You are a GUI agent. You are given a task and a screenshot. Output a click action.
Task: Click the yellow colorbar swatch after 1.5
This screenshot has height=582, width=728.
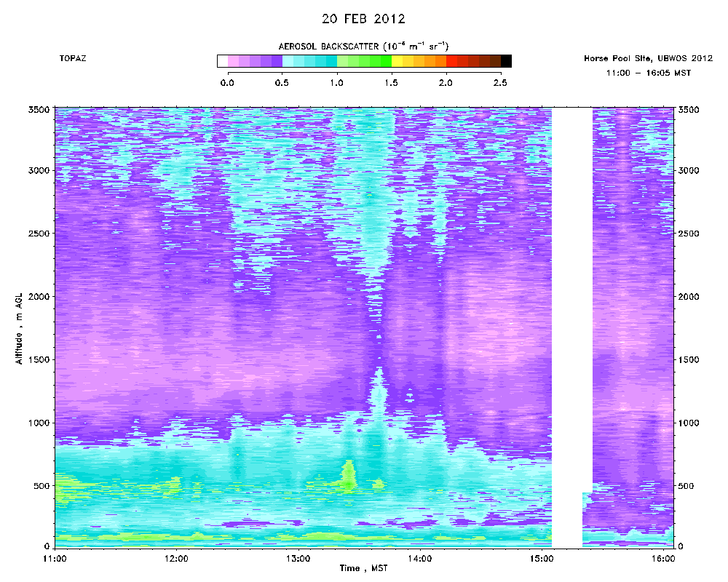[397, 61]
